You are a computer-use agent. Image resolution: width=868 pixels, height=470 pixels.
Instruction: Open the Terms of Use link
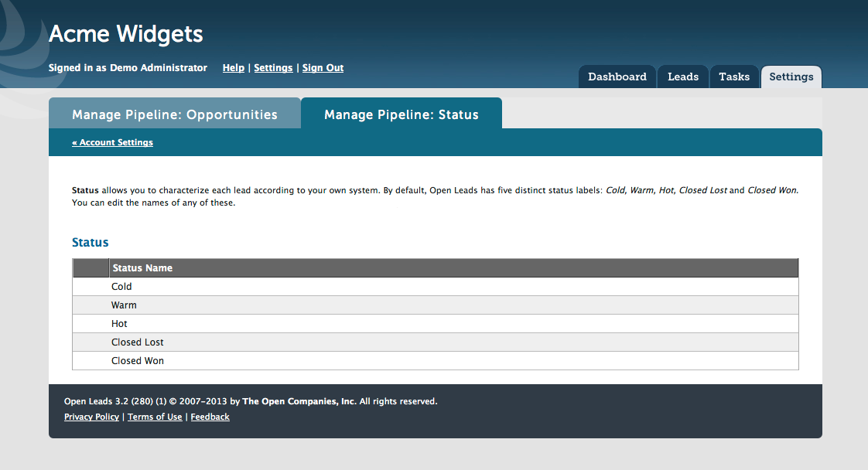pyautogui.click(x=155, y=417)
